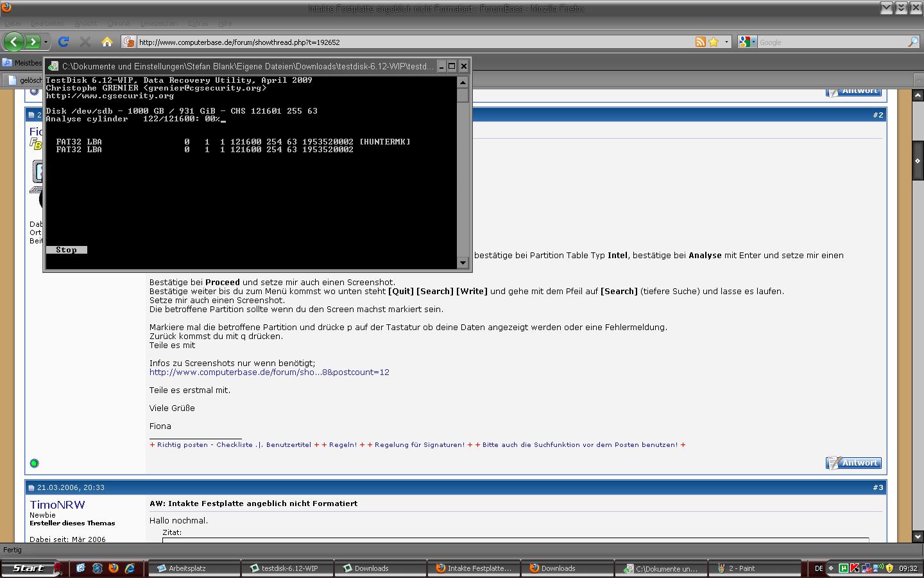Click the Kaspersky red K tray icon

click(854, 568)
